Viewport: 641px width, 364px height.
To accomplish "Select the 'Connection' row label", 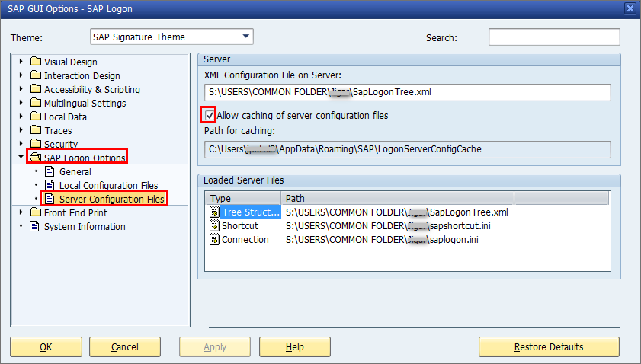I will click(245, 240).
